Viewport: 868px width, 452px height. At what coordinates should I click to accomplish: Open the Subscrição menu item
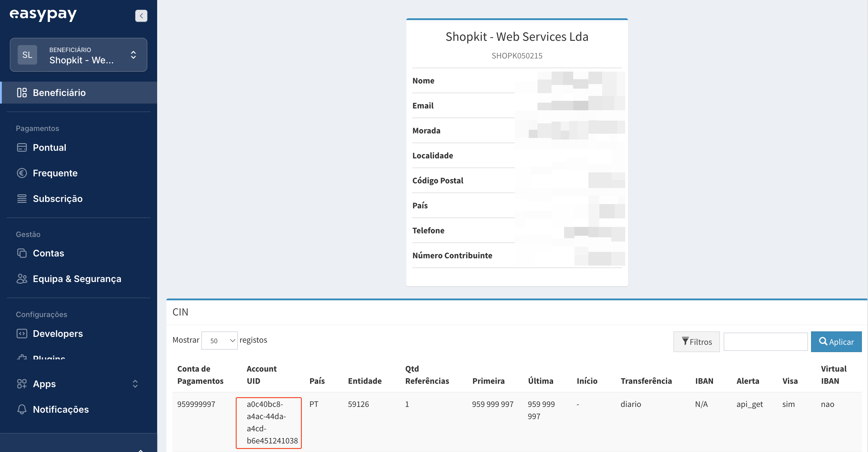pos(58,199)
